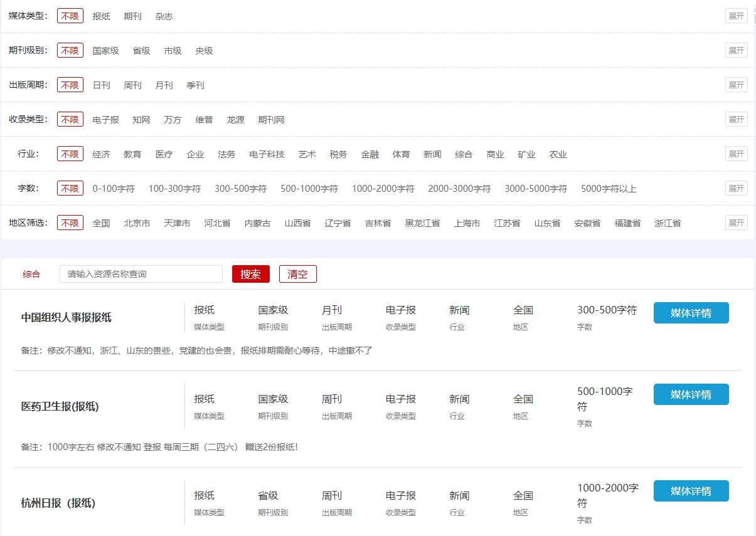Image resolution: width=756 pixels, height=536 pixels.
Task: Choose 周刊 in 出版周期 filter
Action: tap(132, 85)
